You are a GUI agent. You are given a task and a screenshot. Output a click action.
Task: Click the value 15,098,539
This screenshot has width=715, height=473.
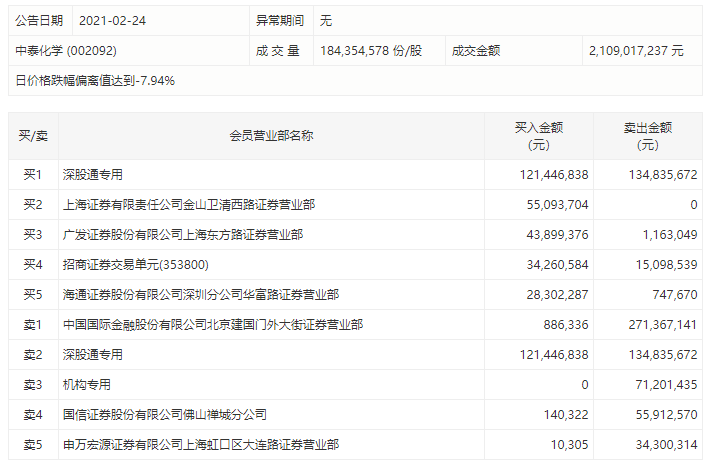coord(666,265)
